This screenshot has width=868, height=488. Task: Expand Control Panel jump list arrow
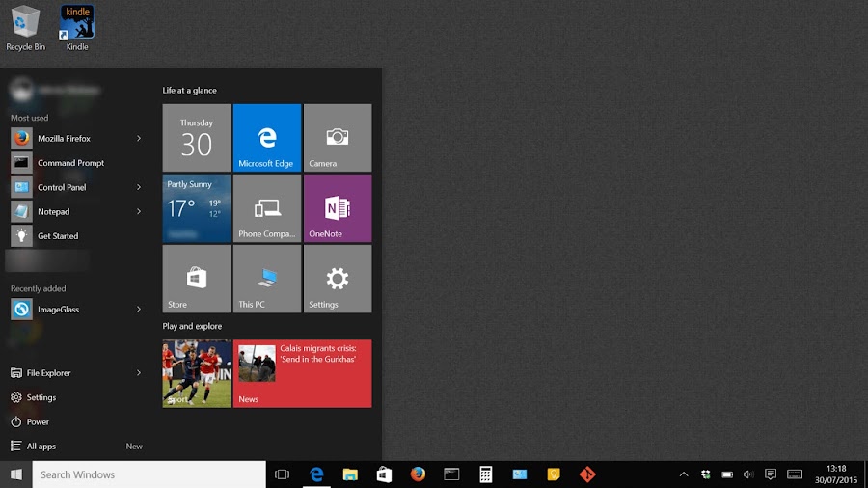coord(139,187)
